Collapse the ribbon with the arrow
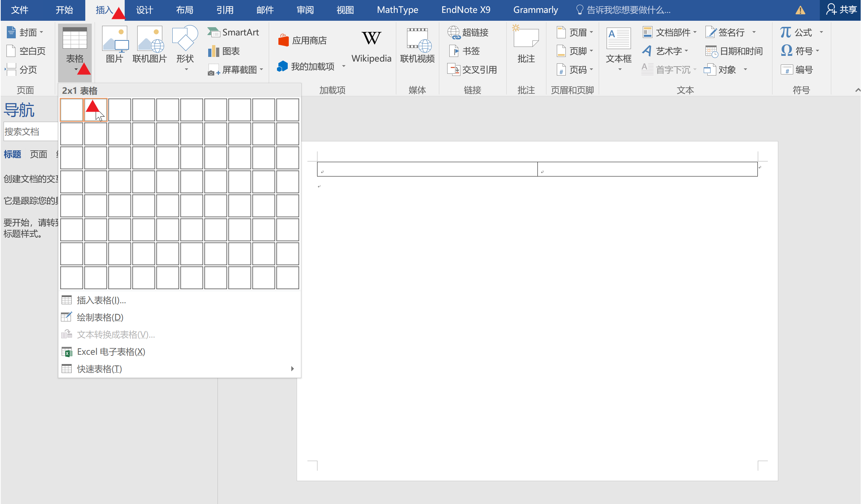Screen dimensions: 861x504 [x=857, y=90]
